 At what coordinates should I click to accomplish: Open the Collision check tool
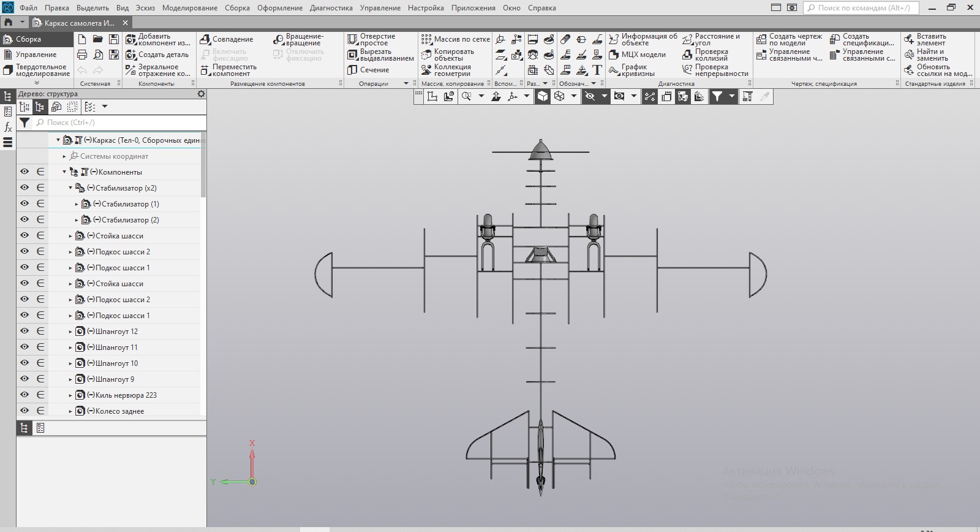687,55
